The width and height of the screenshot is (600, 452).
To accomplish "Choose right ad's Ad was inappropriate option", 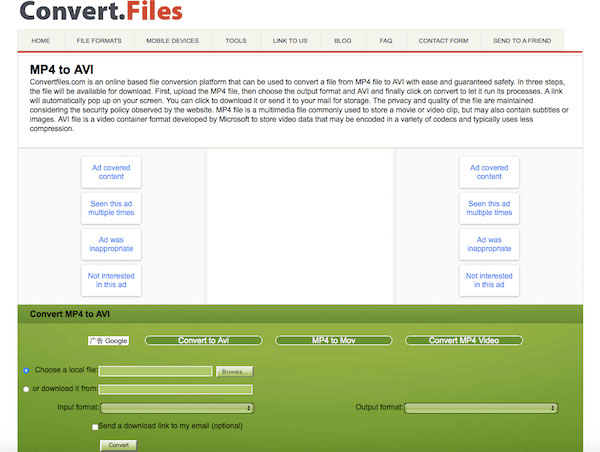I will (489, 244).
